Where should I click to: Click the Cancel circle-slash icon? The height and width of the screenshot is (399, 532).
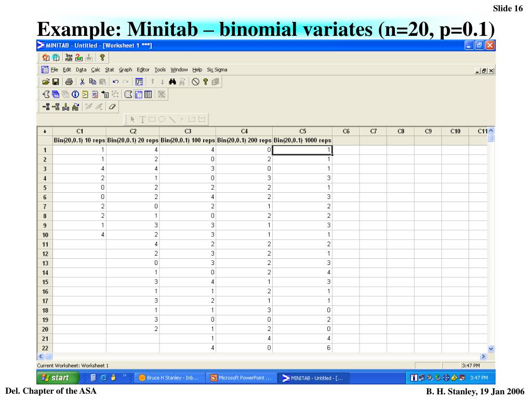(195, 82)
